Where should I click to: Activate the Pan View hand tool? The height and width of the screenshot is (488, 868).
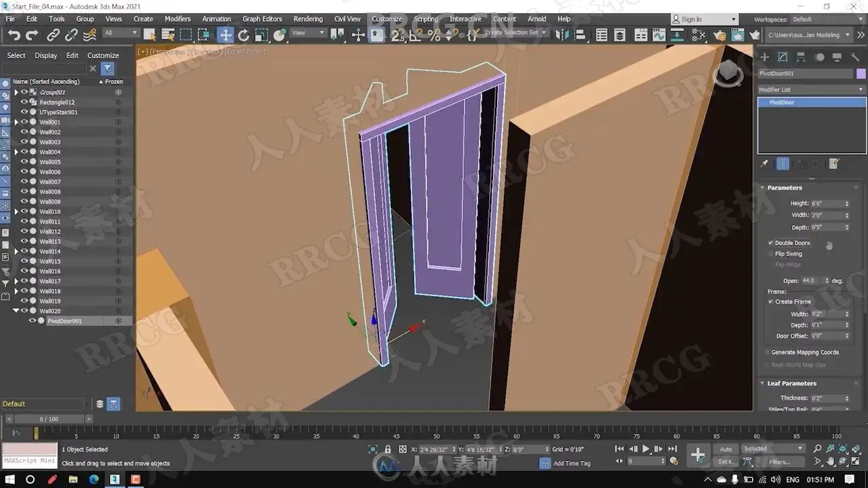pyautogui.click(x=831, y=462)
